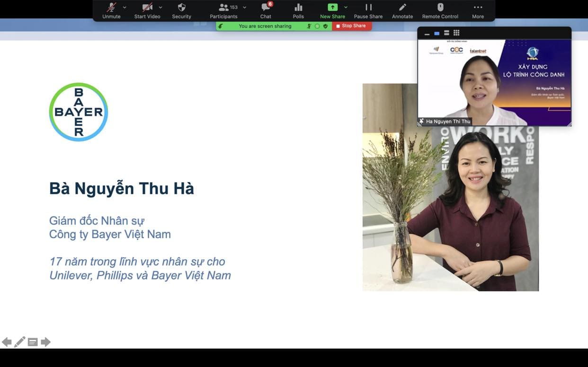Go to the previous slide arrow
Image resolution: width=588 pixels, height=367 pixels.
tap(7, 342)
